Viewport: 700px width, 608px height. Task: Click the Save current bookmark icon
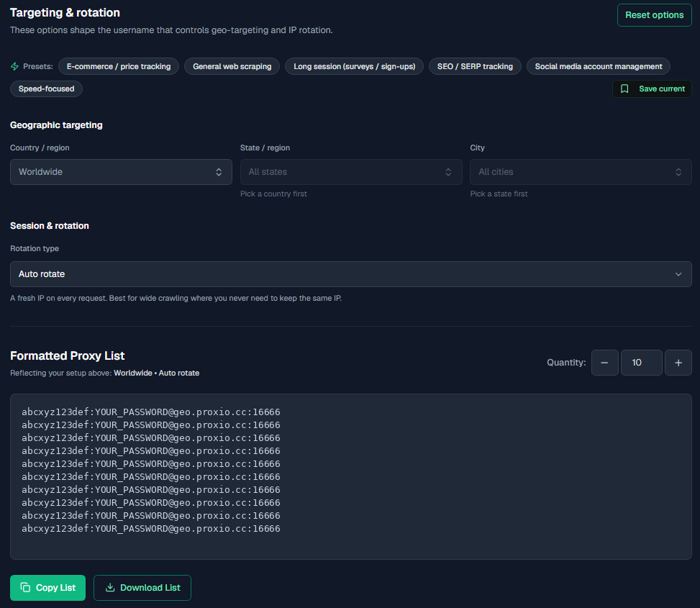(x=624, y=89)
